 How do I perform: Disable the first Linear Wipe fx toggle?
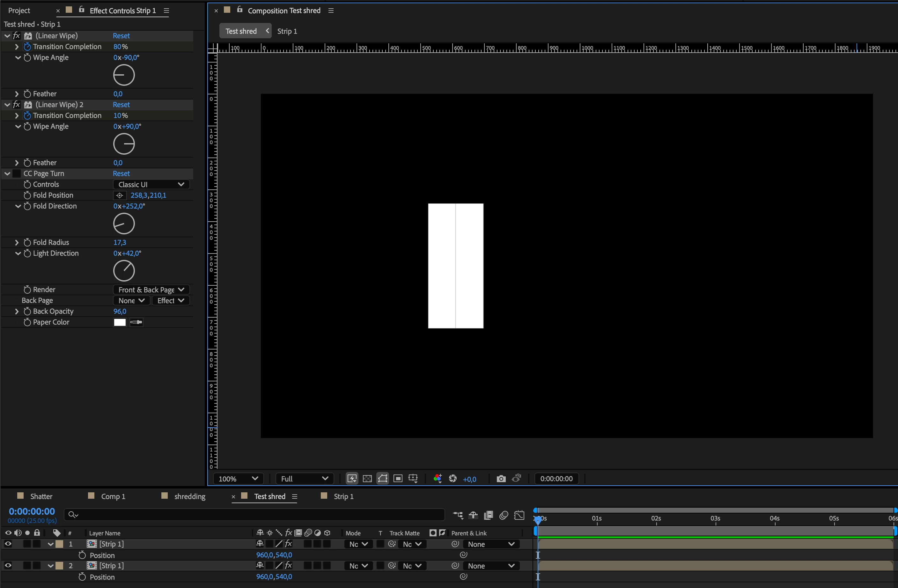click(17, 36)
